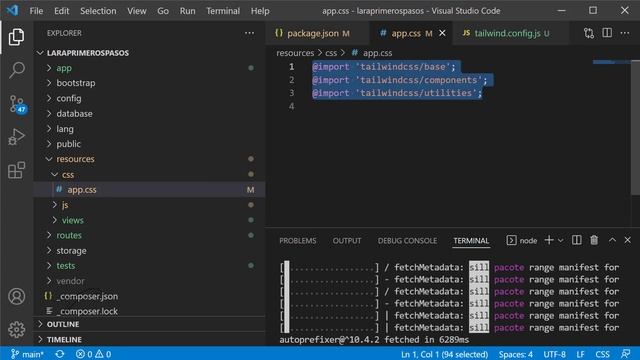Create a new terminal with plus icon
This screenshot has width=640, height=360.
point(549,240)
